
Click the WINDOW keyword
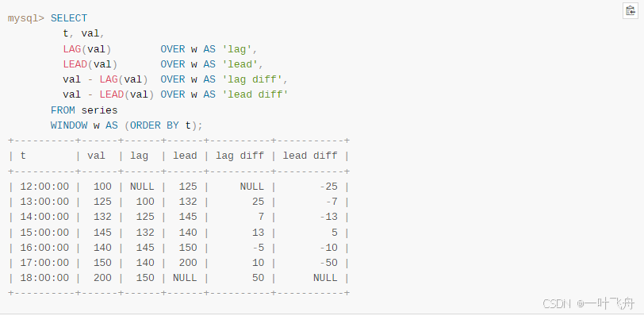point(69,125)
